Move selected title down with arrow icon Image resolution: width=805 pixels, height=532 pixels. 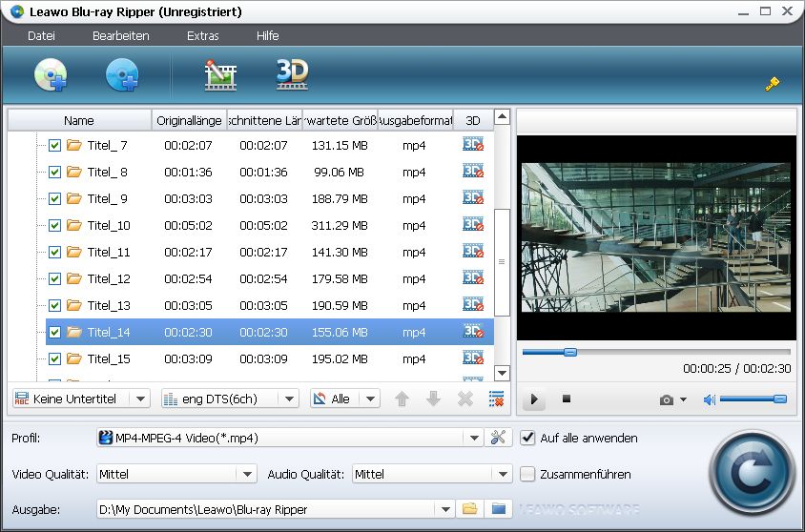tap(433, 399)
